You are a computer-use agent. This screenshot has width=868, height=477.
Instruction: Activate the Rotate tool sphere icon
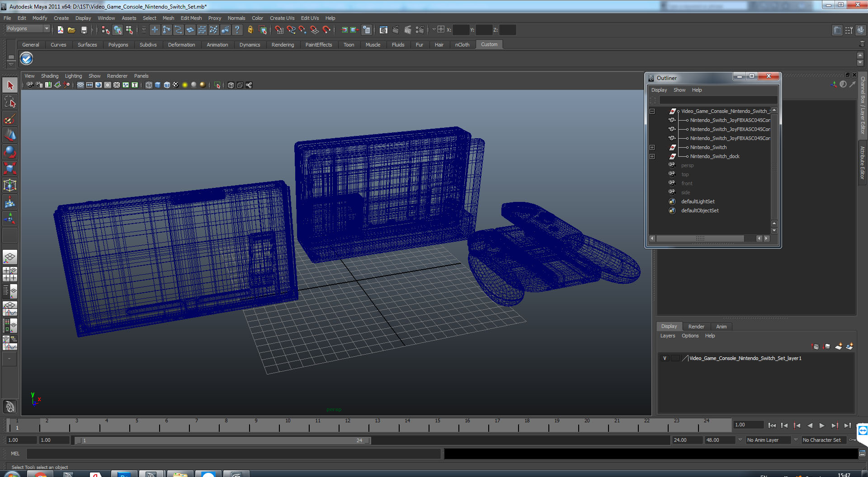point(10,152)
